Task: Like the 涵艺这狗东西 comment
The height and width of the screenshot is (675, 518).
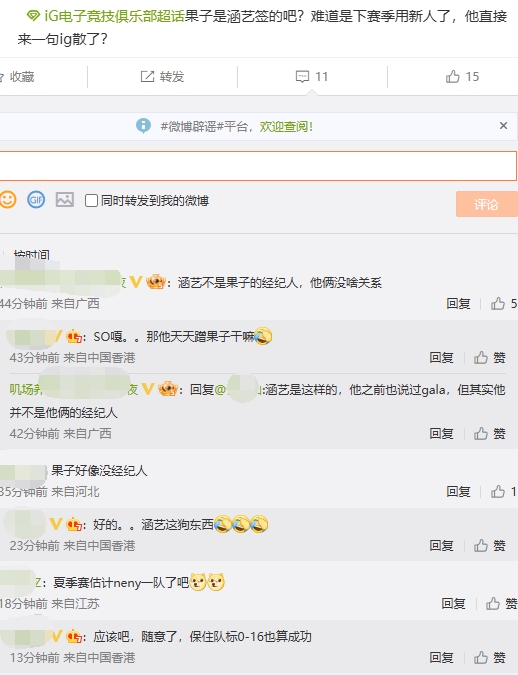Action: [490, 546]
